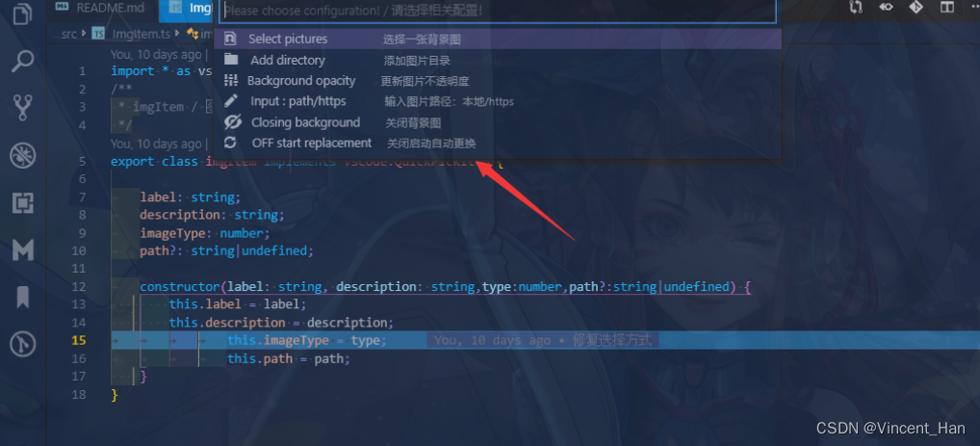Open the Bookmarks icon in activity bar

23,297
